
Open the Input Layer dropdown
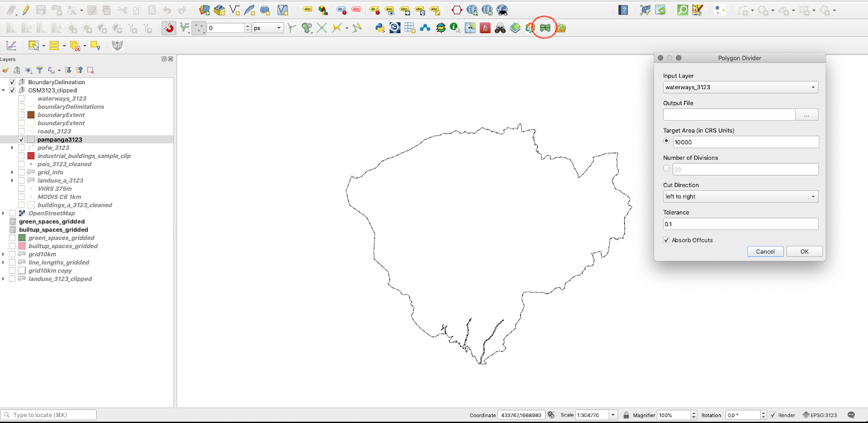pyautogui.click(x=740, y=87)
